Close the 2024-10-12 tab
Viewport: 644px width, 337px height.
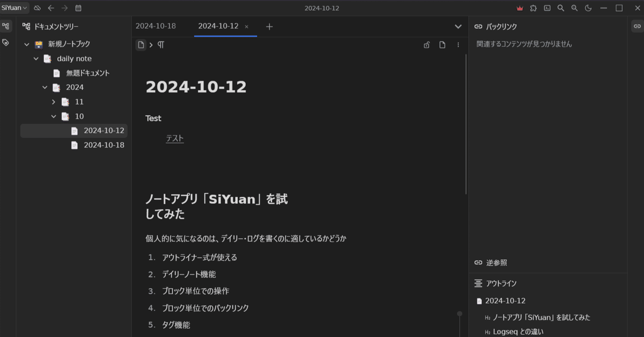click(x=246, y=26)
